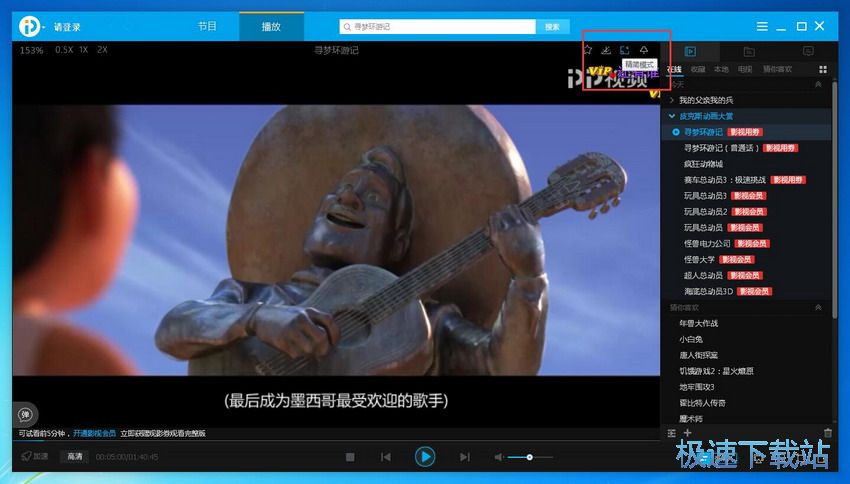
Task: Switch to 精简模式 compact mode icon
Action: tap(625, 50)
